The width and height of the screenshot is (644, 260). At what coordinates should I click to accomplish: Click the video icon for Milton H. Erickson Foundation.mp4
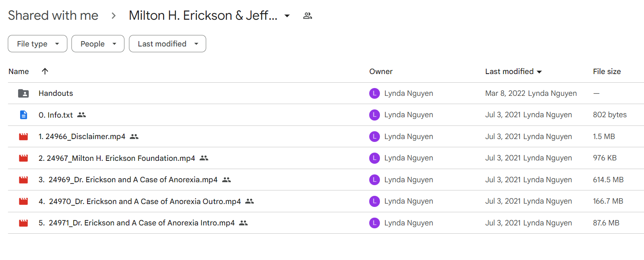pos(23,158)
